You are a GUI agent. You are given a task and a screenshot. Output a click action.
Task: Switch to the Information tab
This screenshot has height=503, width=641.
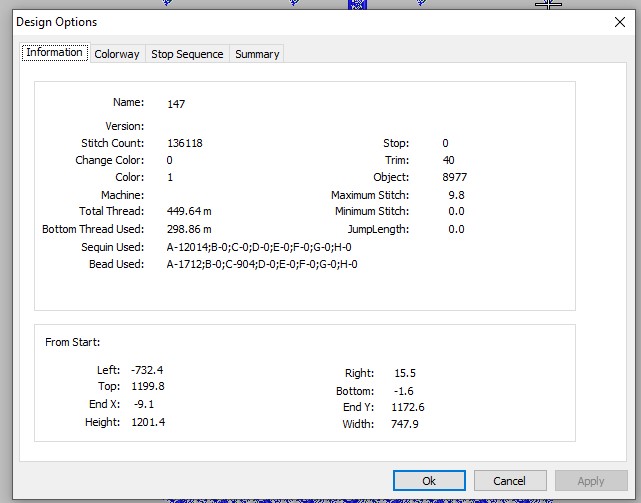[55, 53]
